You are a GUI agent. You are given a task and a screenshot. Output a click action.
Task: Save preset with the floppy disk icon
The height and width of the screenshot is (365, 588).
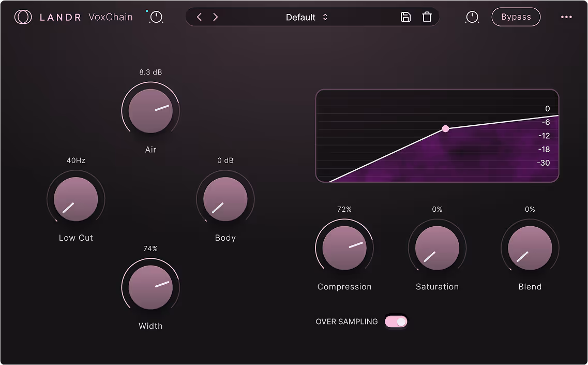[x=406, y=17]
